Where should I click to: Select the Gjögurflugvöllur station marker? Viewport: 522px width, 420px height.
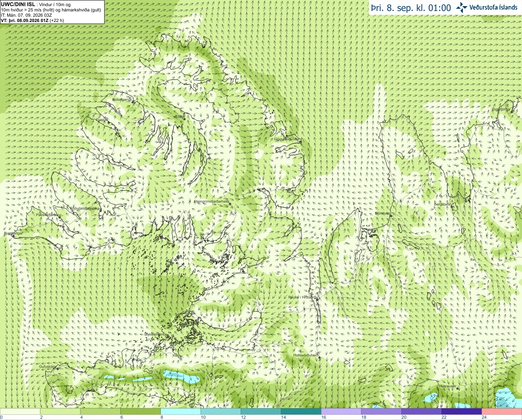pos(300,141)
